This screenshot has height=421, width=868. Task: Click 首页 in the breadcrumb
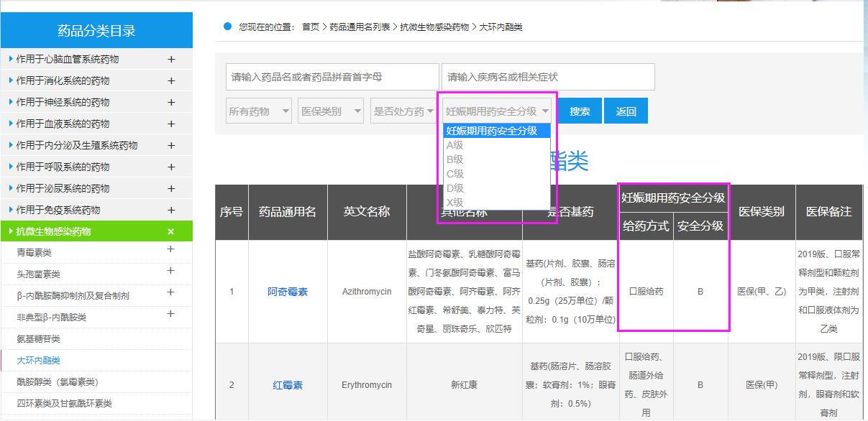(x=311, y=27)
